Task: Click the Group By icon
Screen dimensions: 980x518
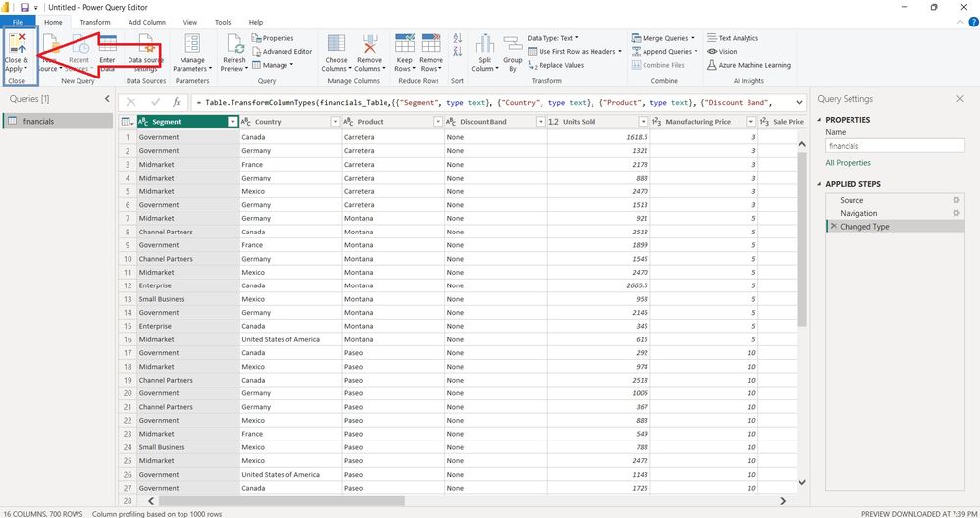Action: pos(512,44)
